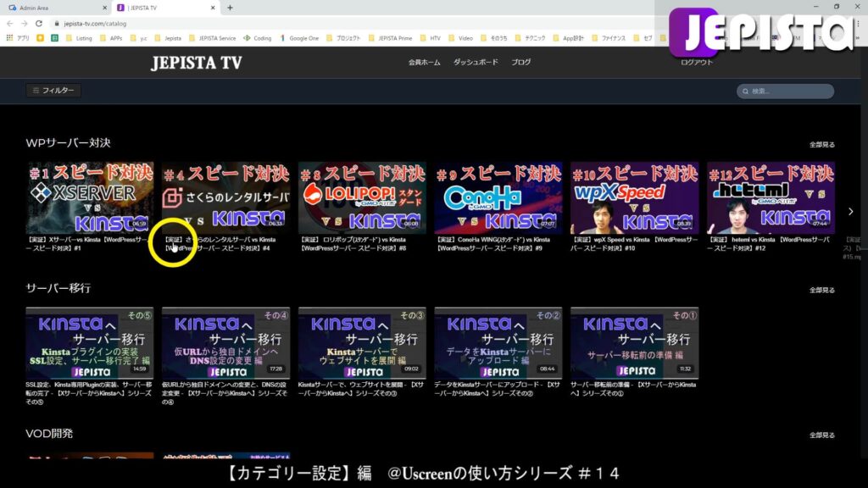Open the Video bookmark folder
The height and width of the screenshot is (488, 868).
click(461, 38)
